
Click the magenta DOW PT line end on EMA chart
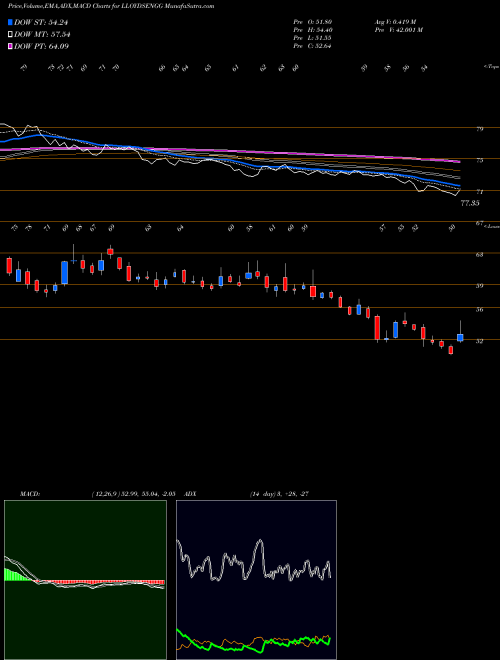459,162
